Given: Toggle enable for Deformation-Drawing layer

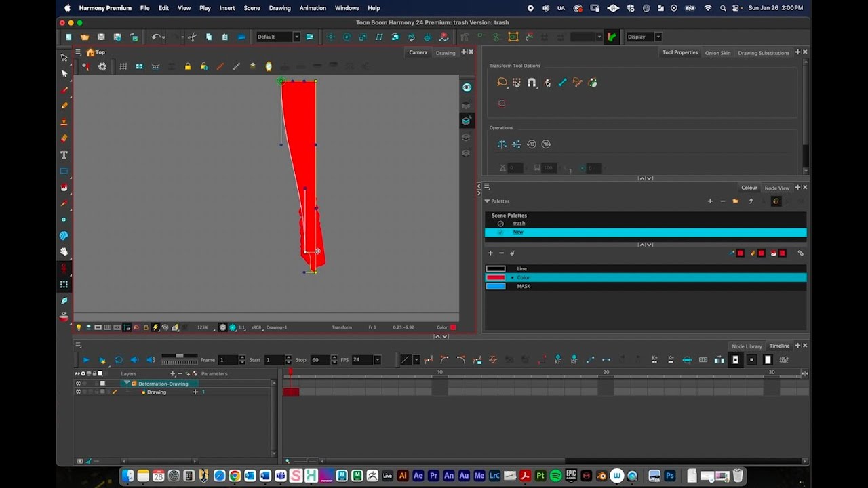Looking at the screenshot, I should (x=79, y=384).
